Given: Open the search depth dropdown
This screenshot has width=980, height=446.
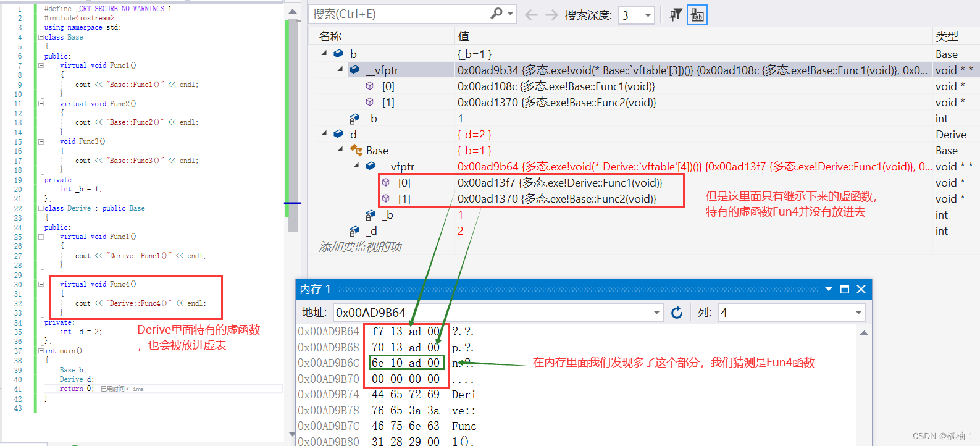Looking at the screenshot, I should (648, 15).
